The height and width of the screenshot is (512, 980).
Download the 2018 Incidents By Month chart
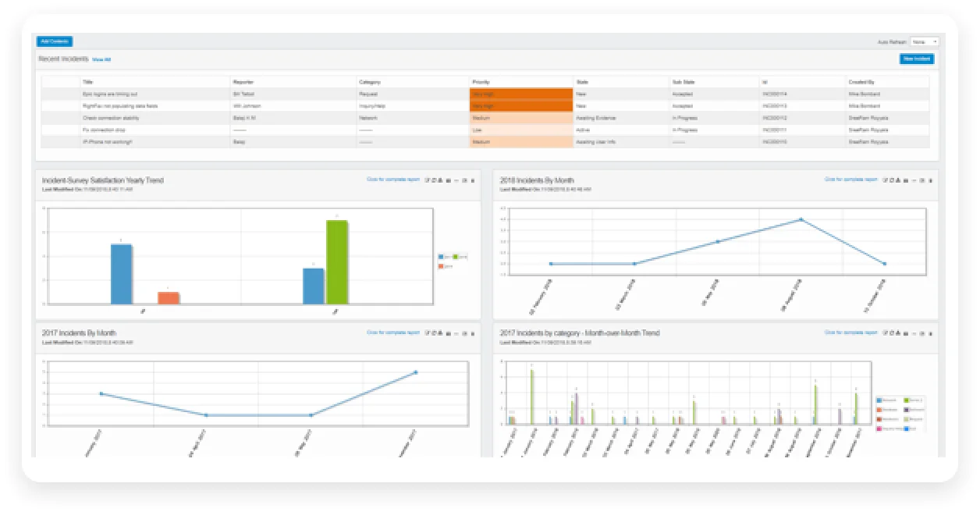pos(898,180)
